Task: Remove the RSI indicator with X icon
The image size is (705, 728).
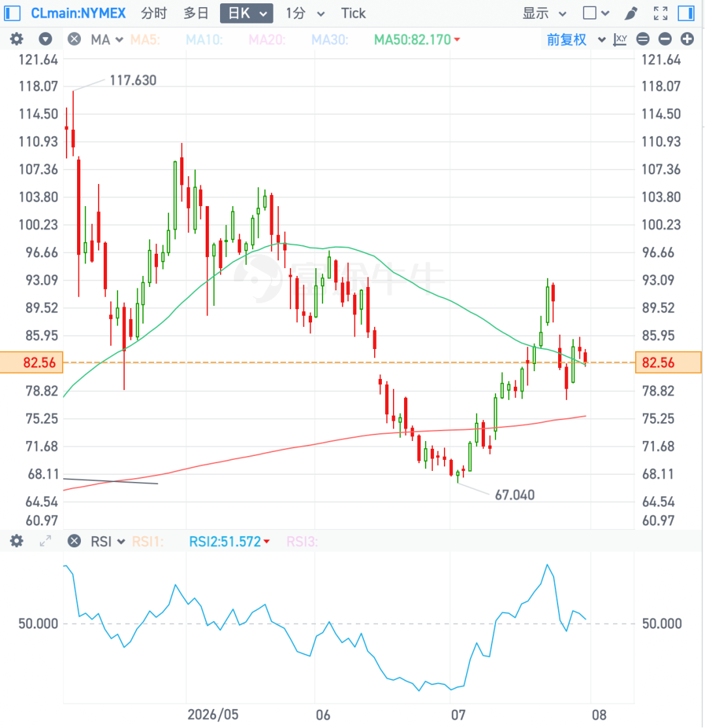Action: click(74, 541)
